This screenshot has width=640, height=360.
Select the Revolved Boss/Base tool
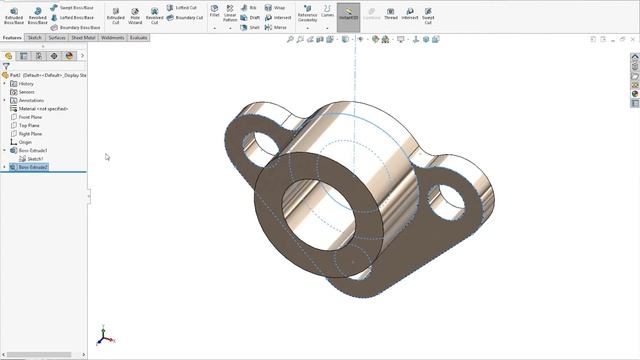(38, 16)
